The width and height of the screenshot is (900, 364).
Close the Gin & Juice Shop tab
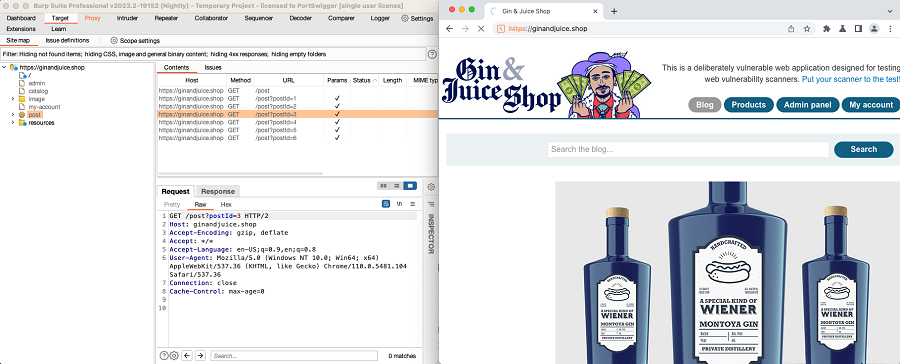[596, 11]
